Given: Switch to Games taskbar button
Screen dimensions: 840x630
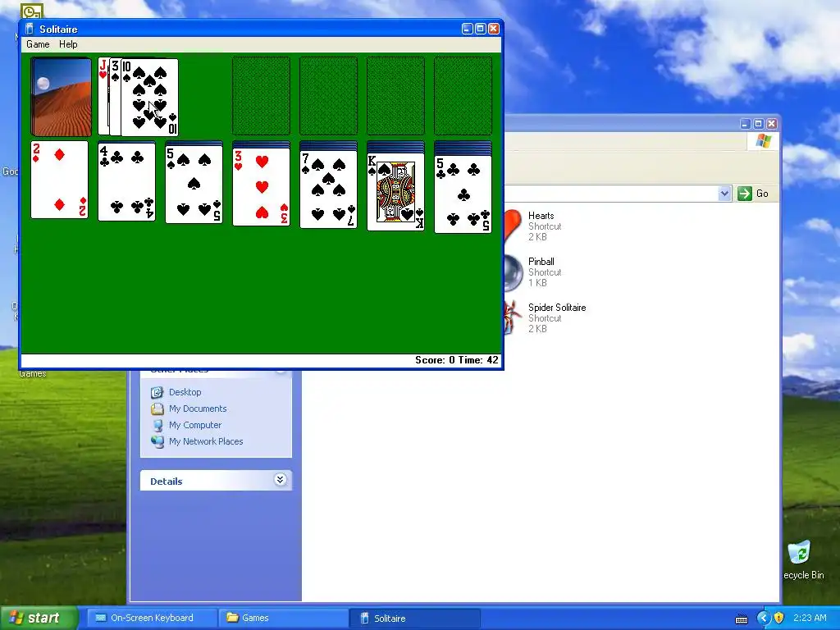Looking at the screenshot, I should (283, 618).
